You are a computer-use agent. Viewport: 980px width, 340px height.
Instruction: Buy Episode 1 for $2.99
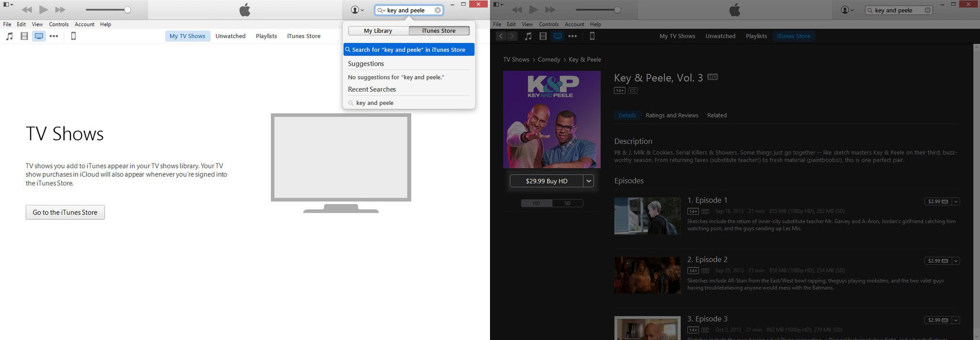tap(938, 202)
